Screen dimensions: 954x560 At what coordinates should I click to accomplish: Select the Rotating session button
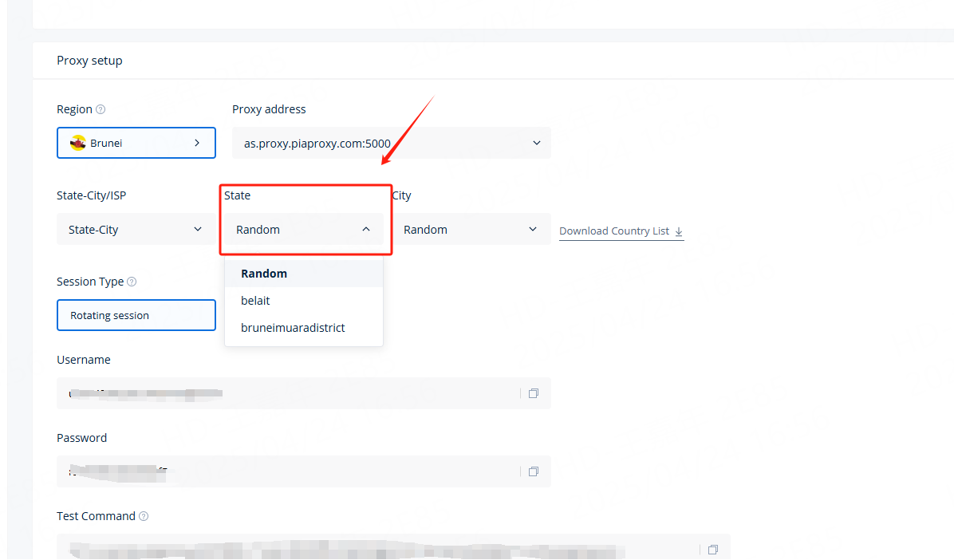point(136,315)
